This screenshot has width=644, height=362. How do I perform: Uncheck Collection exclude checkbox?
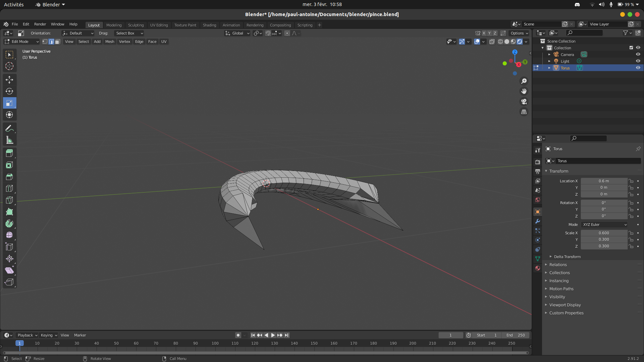tap(631, 48)
